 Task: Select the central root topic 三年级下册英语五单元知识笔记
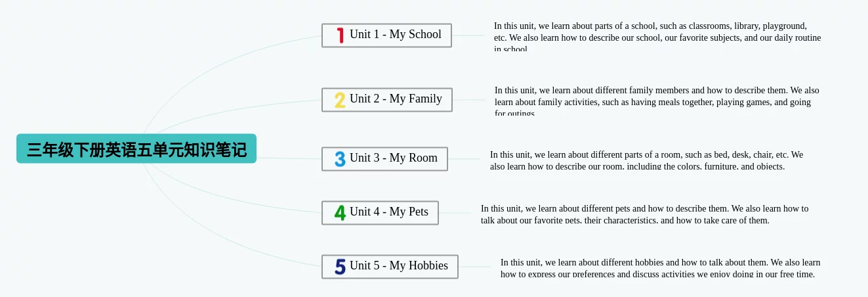pyautogui.click(x=136, y=148)
